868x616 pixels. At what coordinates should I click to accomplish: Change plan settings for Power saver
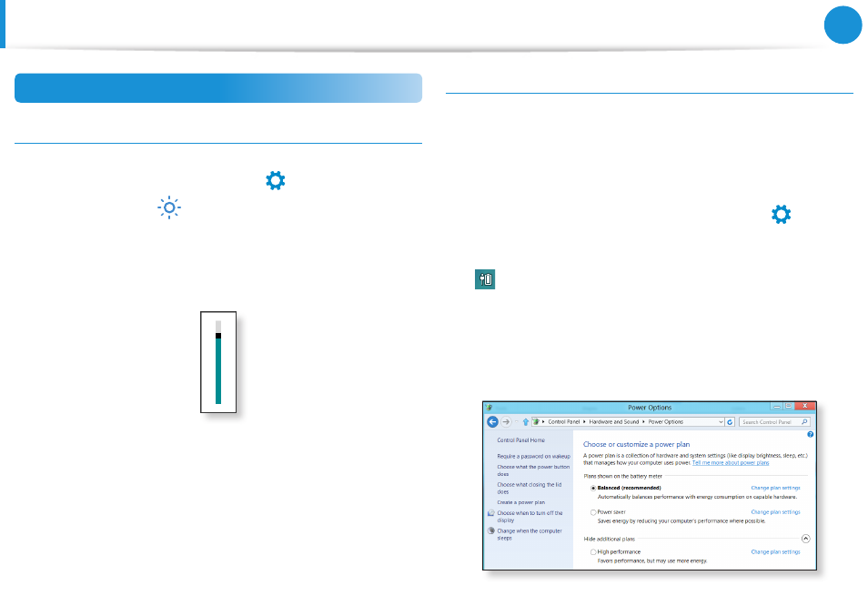tap(775, 512)
